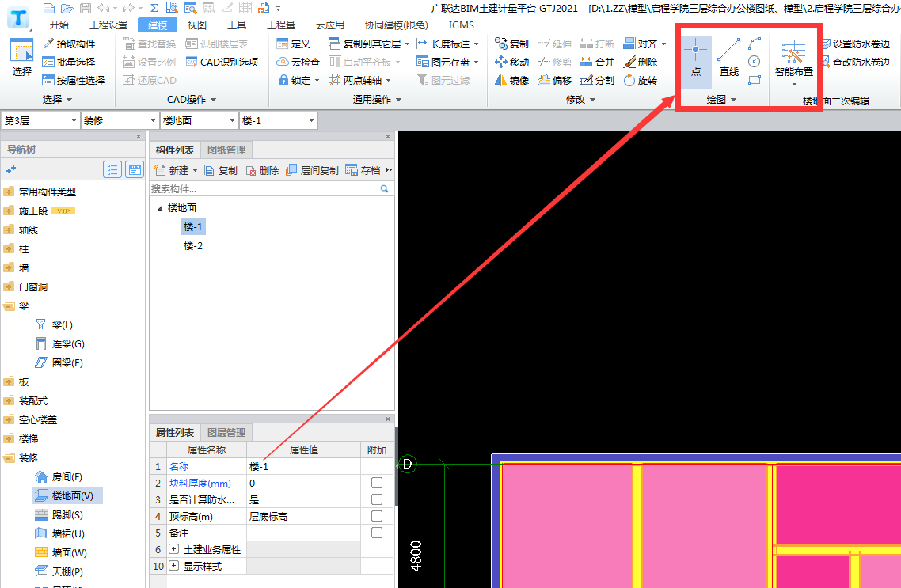The height and width of the screenshot is (588, 901).
Task: Select the 点 (point) drawing tool
Action: 696,62
